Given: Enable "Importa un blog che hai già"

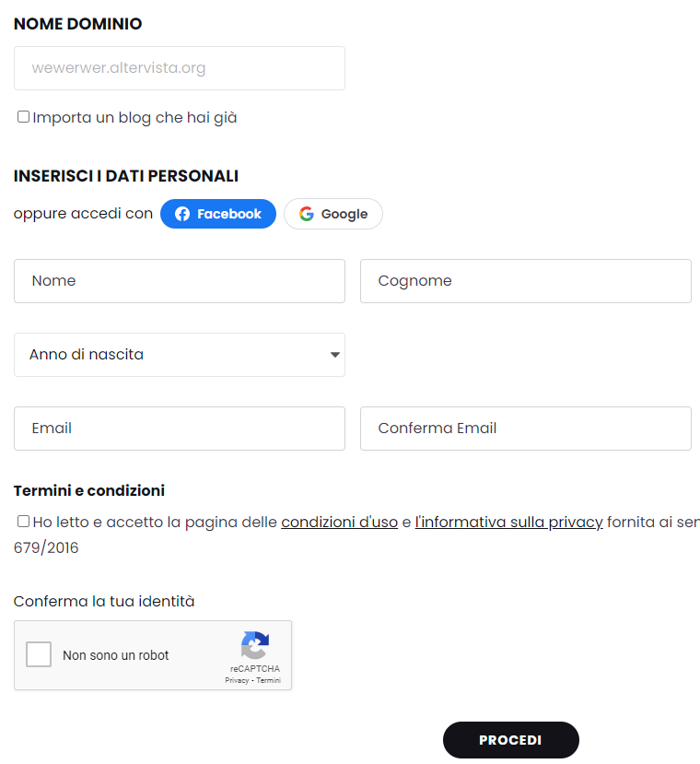Looking at the screenshot, I should 22,116.
